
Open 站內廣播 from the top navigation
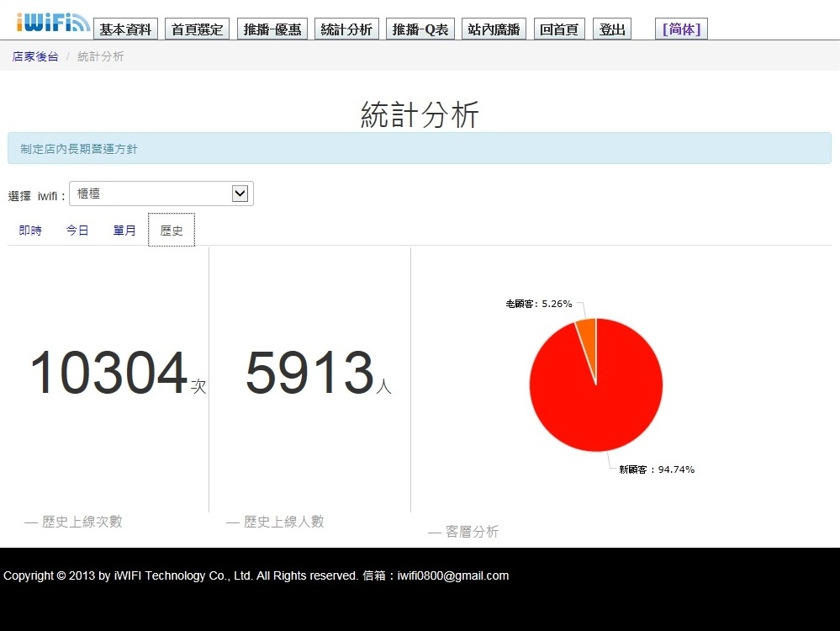(494, 29)
